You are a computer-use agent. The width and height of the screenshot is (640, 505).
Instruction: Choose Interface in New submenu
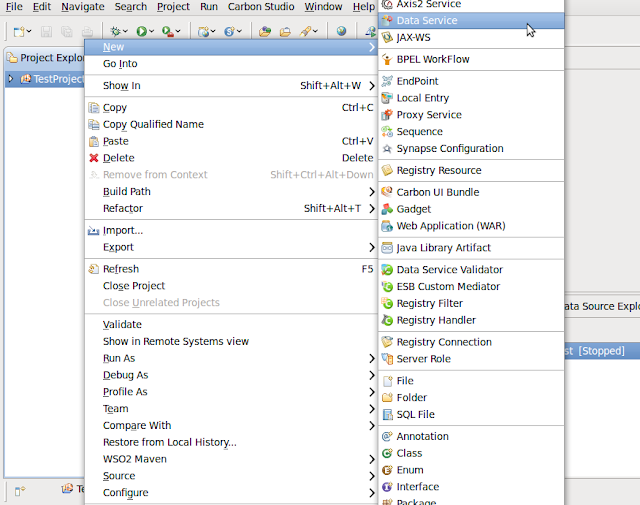[471, 487]
